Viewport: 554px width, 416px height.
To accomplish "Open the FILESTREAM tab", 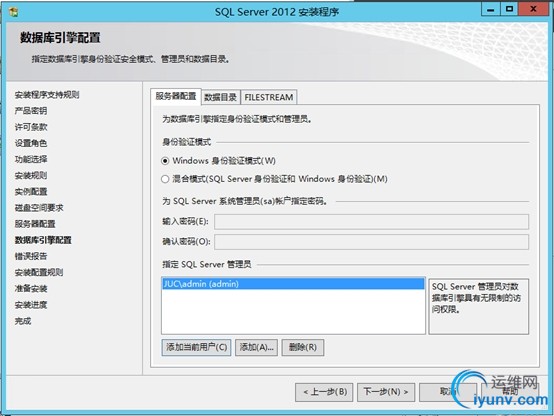I will 269,97.
